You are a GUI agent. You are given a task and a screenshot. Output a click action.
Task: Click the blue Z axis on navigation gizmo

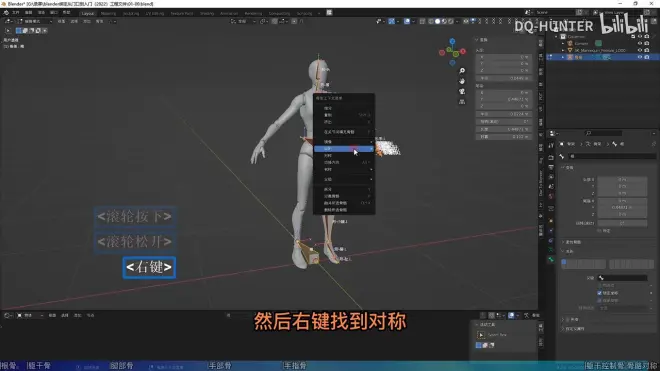[x=452, y=41]
